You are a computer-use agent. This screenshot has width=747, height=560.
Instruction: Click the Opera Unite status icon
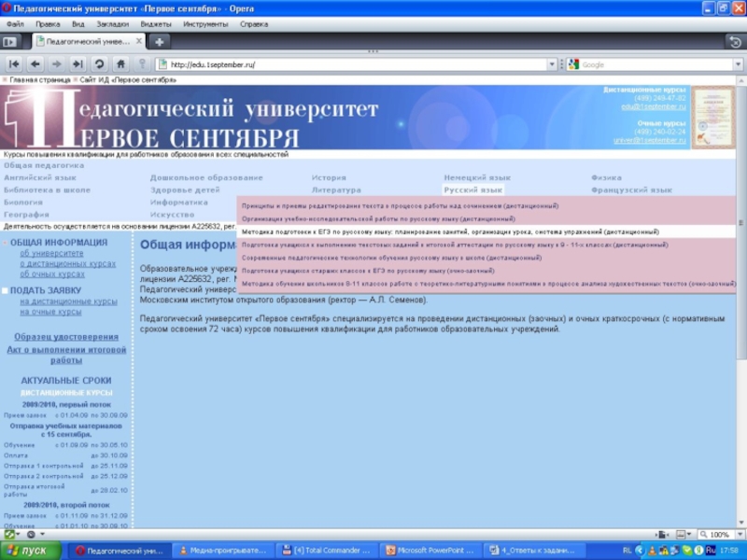[x=31, y=534]
